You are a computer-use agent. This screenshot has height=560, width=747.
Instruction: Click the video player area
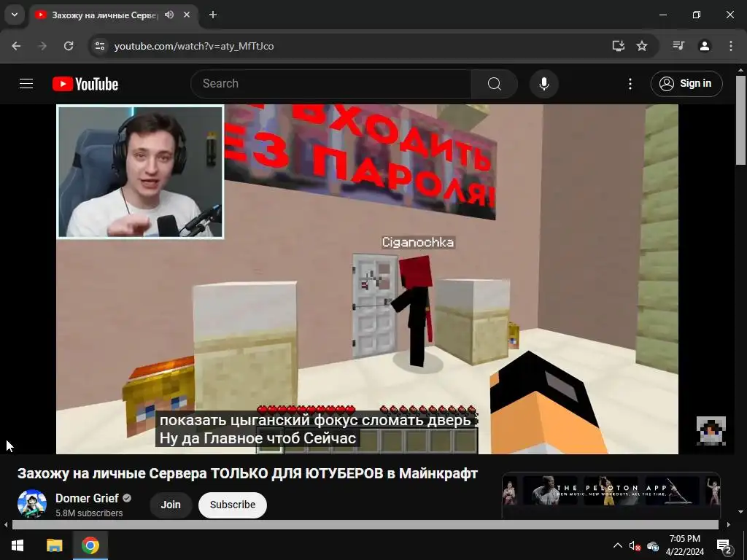367,279
